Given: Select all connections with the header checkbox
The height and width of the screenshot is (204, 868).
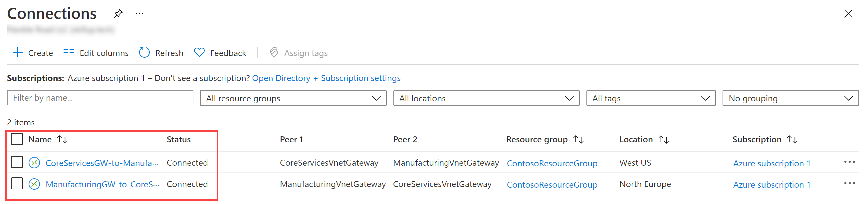Looking at the screenshot, I should click(17, 139).
